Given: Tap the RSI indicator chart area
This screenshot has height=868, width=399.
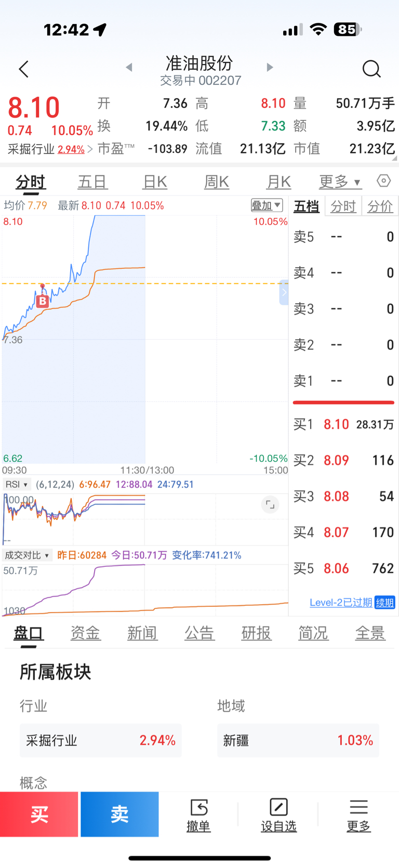Looking at the screenshot, I should [x=145, y=519].
